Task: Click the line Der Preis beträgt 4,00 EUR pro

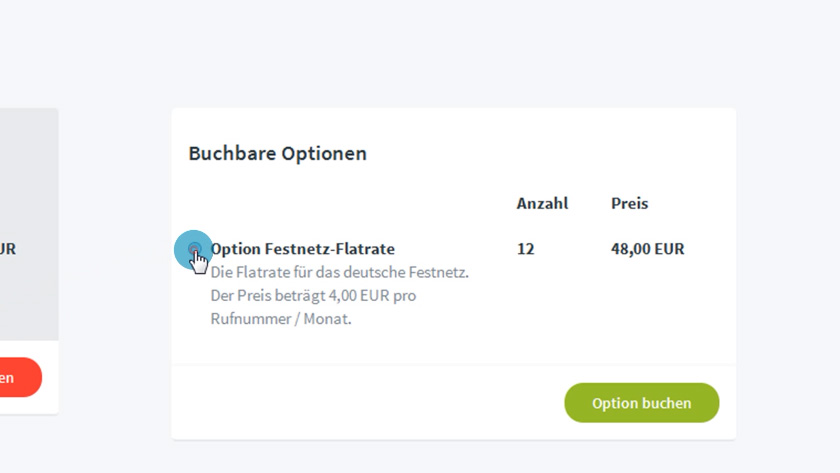Action: coord(313,296)
